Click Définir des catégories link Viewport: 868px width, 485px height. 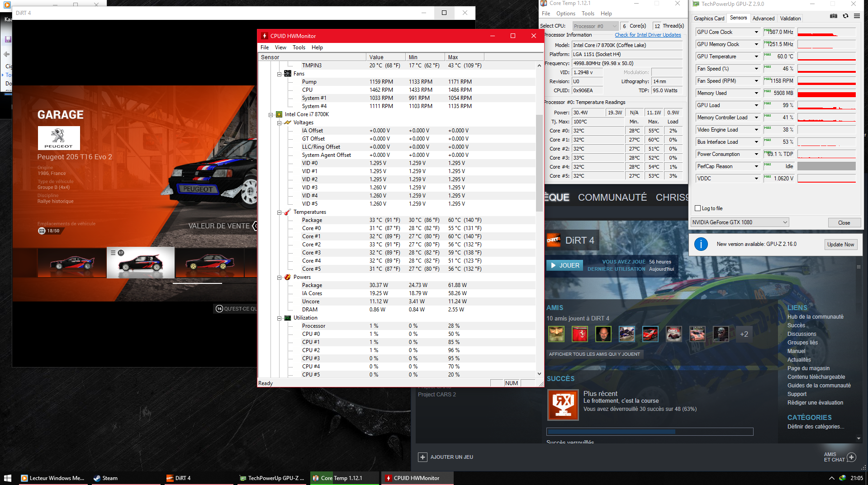click(816, 427)
